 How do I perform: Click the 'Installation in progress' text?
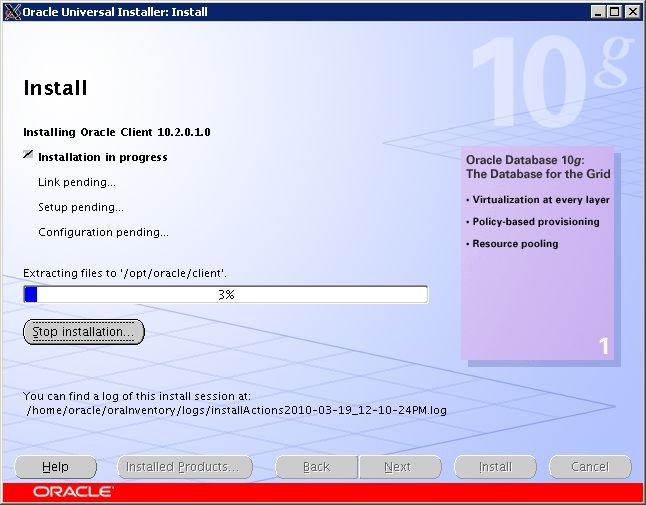click(x=103, y=157)
